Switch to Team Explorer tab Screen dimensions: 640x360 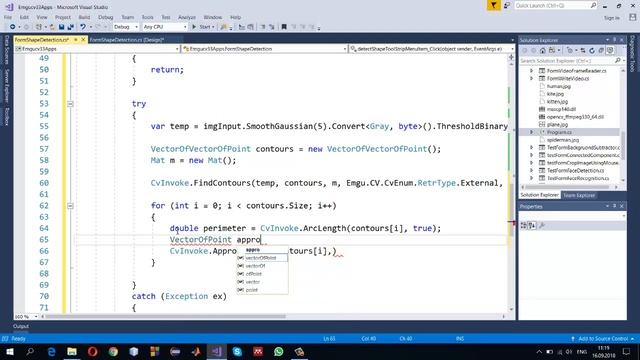(x=579, y=195)
